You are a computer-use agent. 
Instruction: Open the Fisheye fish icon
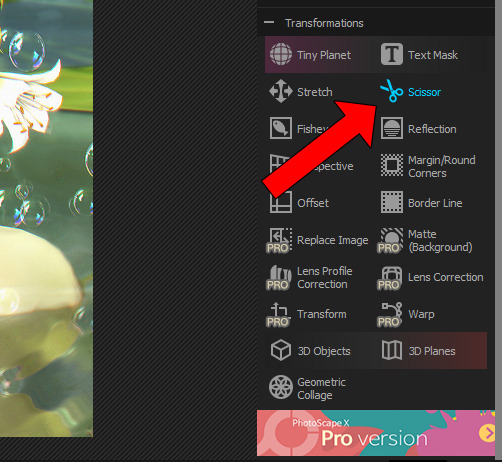click(x=281, y=128)
